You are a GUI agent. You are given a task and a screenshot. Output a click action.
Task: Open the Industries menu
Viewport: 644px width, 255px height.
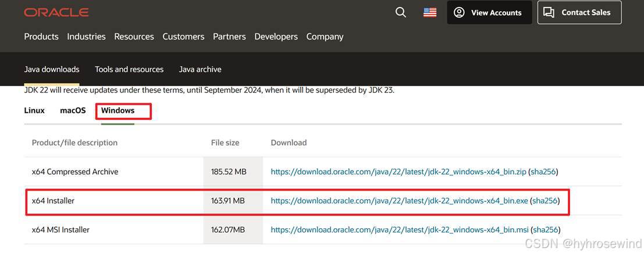[x=86, y=37]
